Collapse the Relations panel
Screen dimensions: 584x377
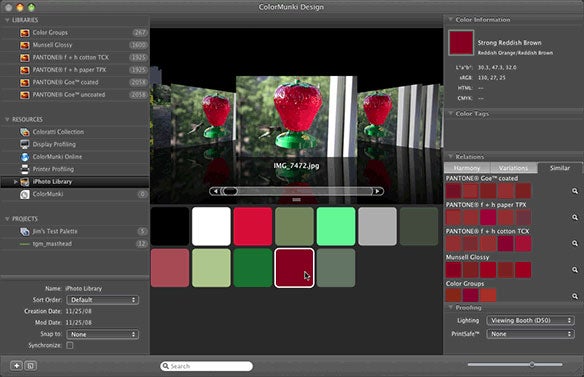[450, 156]
